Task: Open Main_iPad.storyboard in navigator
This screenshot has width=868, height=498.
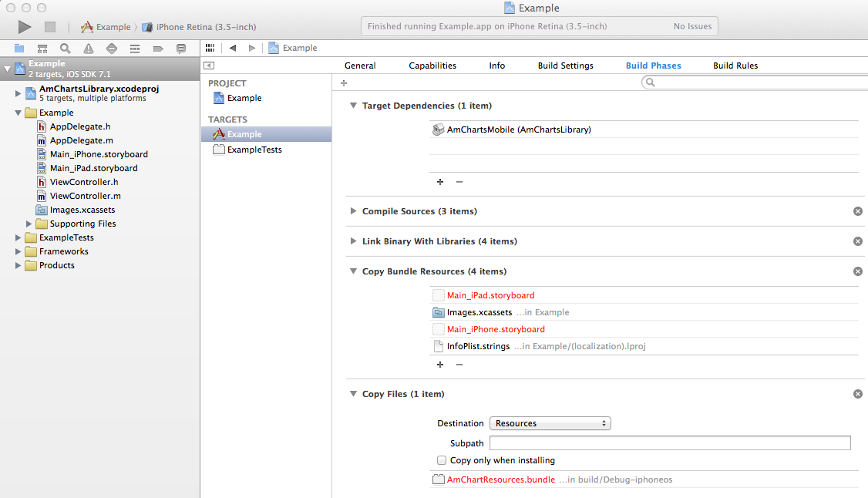Action: pos(93,168)
